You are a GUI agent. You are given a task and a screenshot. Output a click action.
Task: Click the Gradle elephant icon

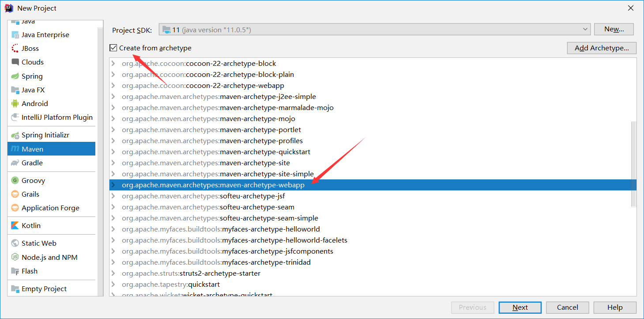tap(15, 163)
